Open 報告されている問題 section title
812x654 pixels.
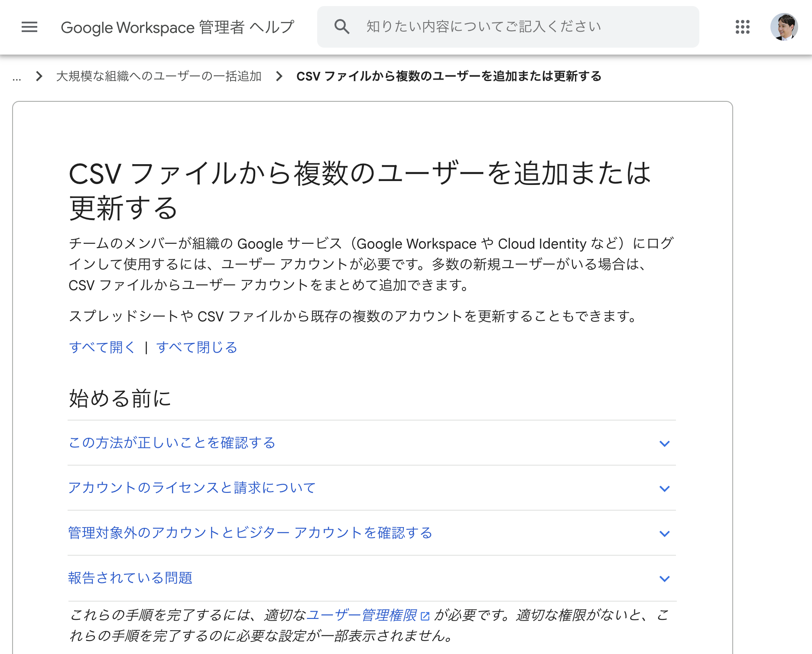pos(130,578)
